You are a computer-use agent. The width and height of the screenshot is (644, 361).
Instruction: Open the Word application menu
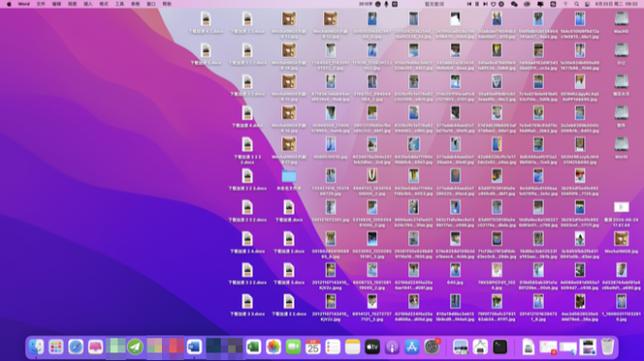click(24, 4)
